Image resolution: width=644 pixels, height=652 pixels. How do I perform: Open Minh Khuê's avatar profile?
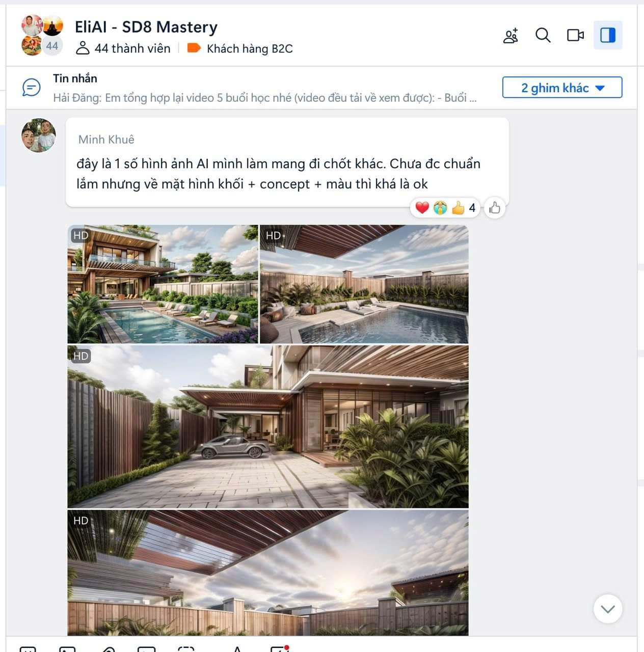tap(39, 135)
